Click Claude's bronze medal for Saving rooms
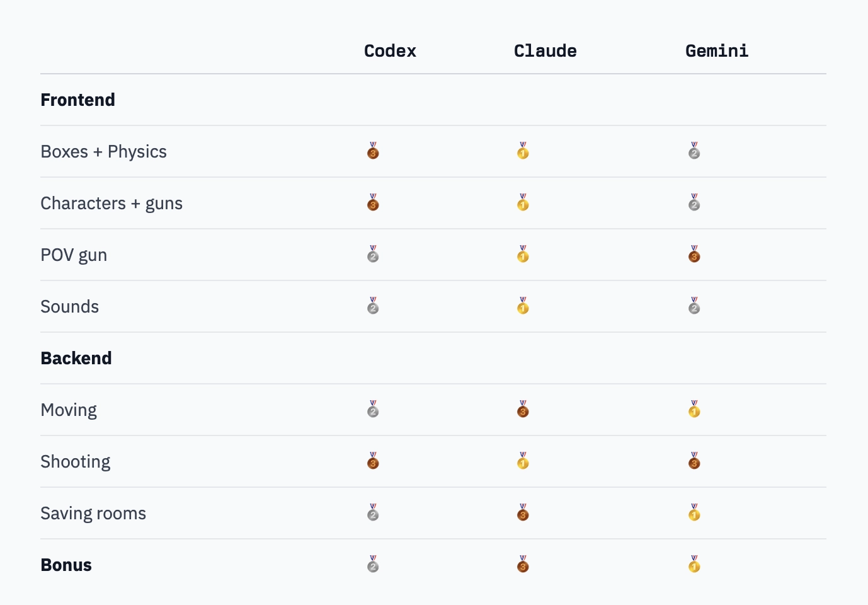Viewport: 868px width, 605px height. click(x=523, y=513)
